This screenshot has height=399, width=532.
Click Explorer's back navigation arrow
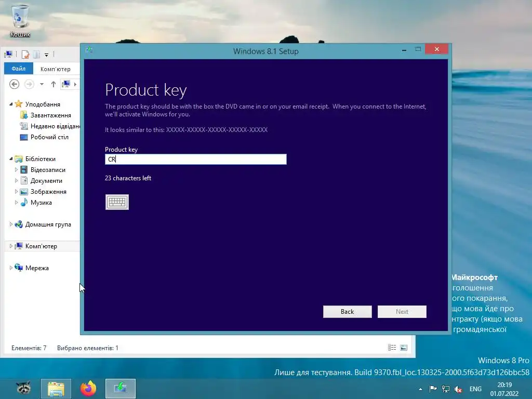point(14,84)
